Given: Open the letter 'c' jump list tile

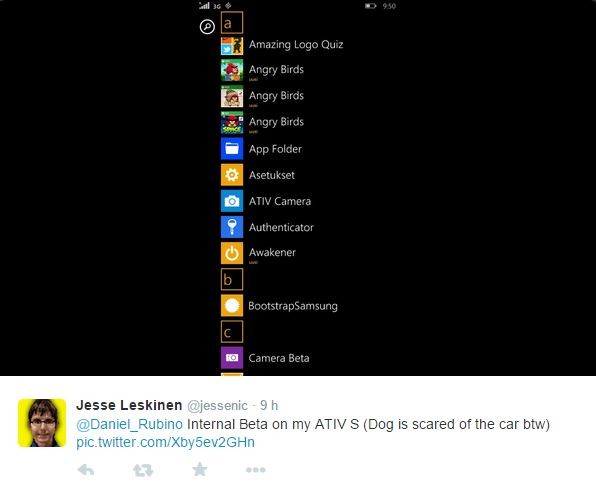Looking at the screenshot, I should click(232, 332).
